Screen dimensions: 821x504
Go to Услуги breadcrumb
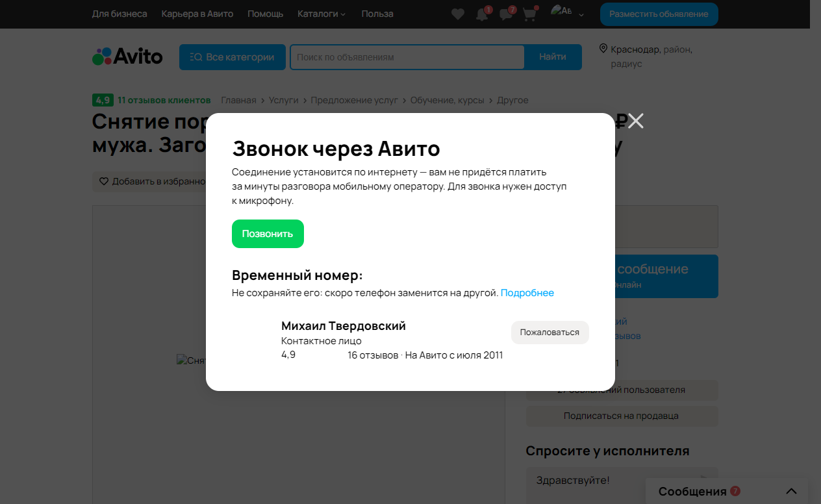coord(283,100)
